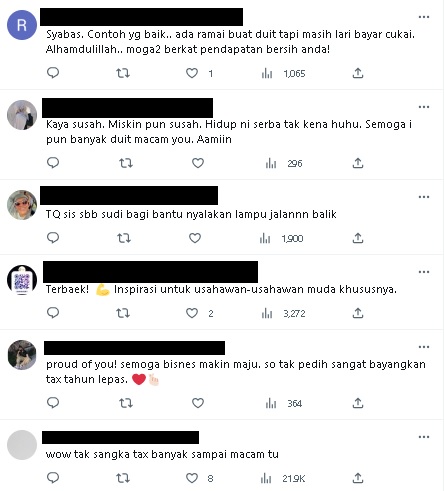The height and width of the screenshot is (491, 444).
Task: Like the "wow tak sangka tax" tweet
Action: 192,478
